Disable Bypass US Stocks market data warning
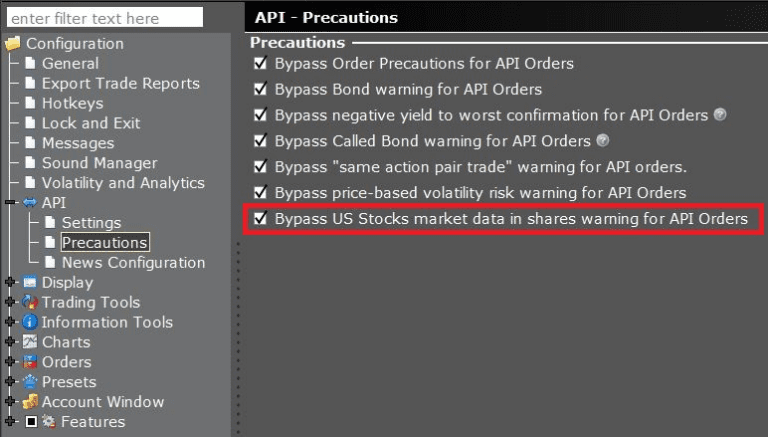Screen dimensions: 768x437 point(261,218)
